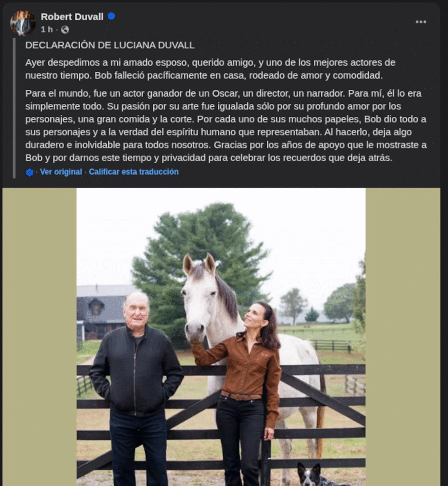The image size is (448, 486).
Task: Click Robert Duvall's profile picture avatar
Action: [23, 23]
